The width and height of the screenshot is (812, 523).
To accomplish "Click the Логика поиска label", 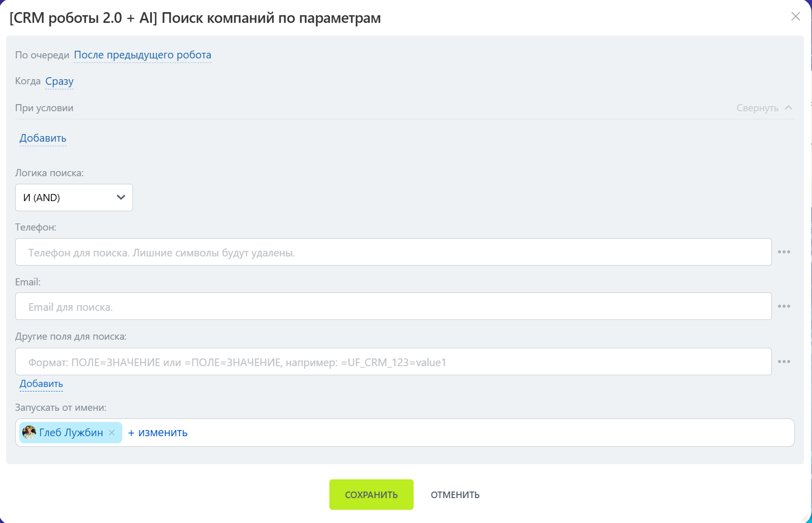I will click(x=49, y=173).
